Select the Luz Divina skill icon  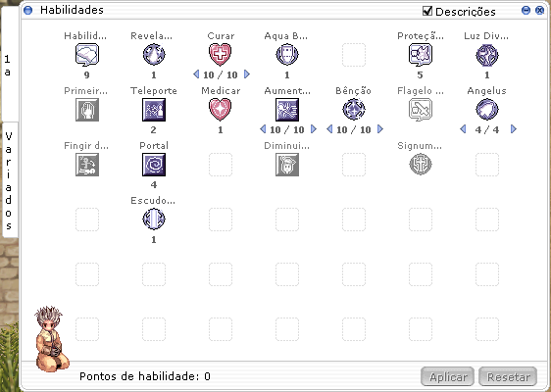pos(486,55)
